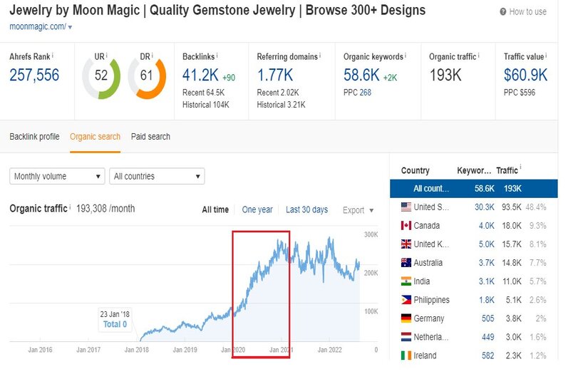This screenshot has height=374, width=588.
Task: Click 582 keywords for Ireland
Action: [x=488, y=355]
